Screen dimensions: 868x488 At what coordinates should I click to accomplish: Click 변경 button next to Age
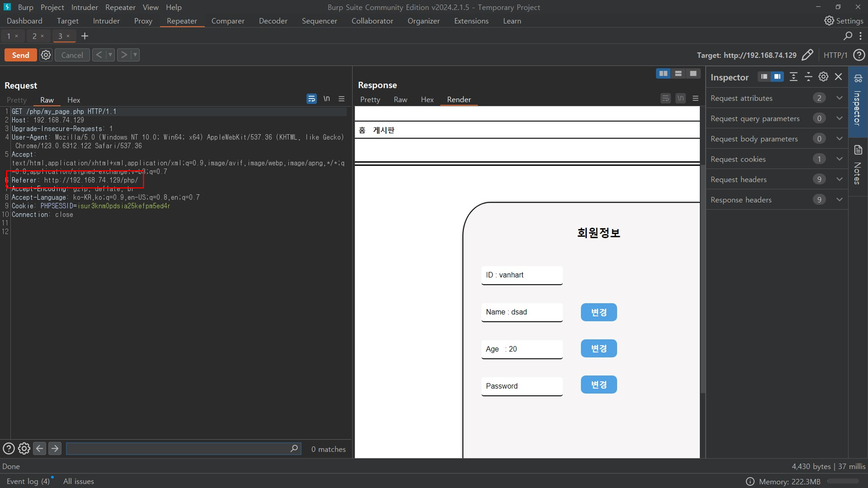coord(599,348)
